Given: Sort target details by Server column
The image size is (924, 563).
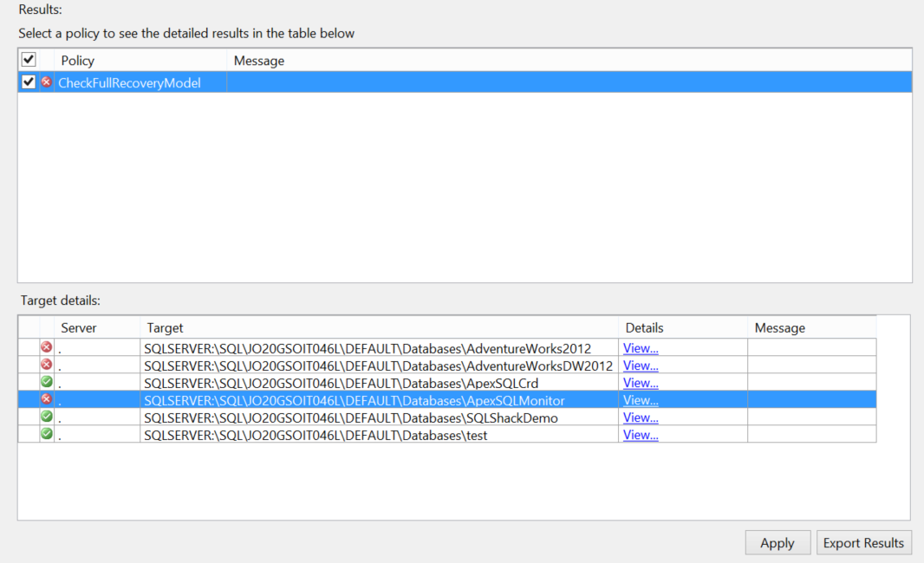Looking at the screenshot, I should click(x=97, y=328).
